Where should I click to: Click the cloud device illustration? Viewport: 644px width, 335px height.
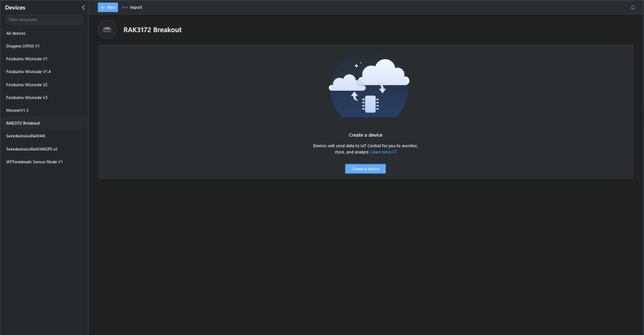pyautogui.click(x=369, y=88)
